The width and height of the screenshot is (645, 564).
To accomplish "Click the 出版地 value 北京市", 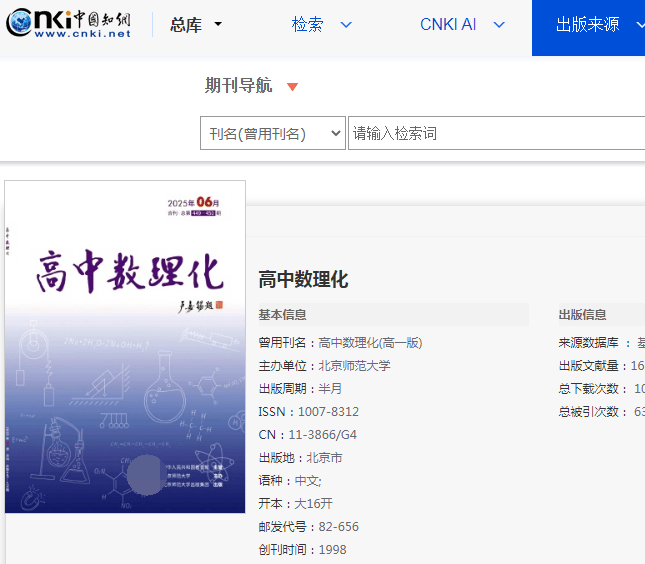I will click(x=324, y=458).
